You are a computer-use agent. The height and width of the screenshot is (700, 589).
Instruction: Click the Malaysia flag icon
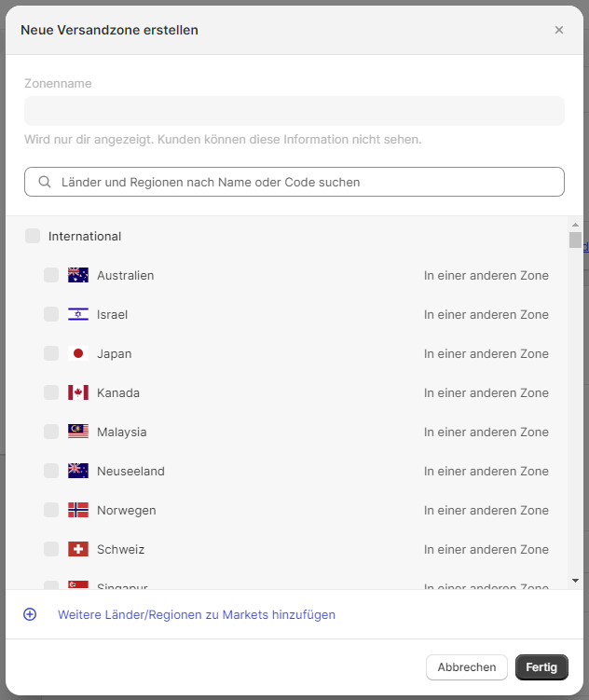[78, 432]
